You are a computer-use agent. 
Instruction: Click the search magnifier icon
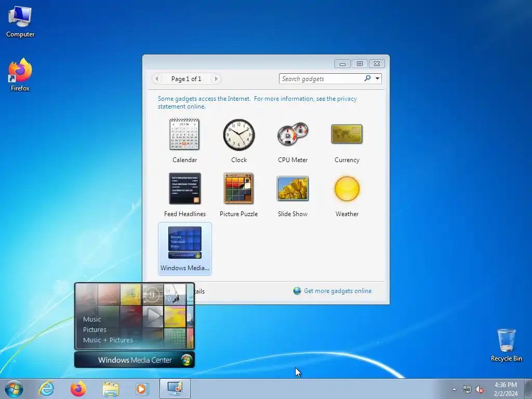coord(367,78)
